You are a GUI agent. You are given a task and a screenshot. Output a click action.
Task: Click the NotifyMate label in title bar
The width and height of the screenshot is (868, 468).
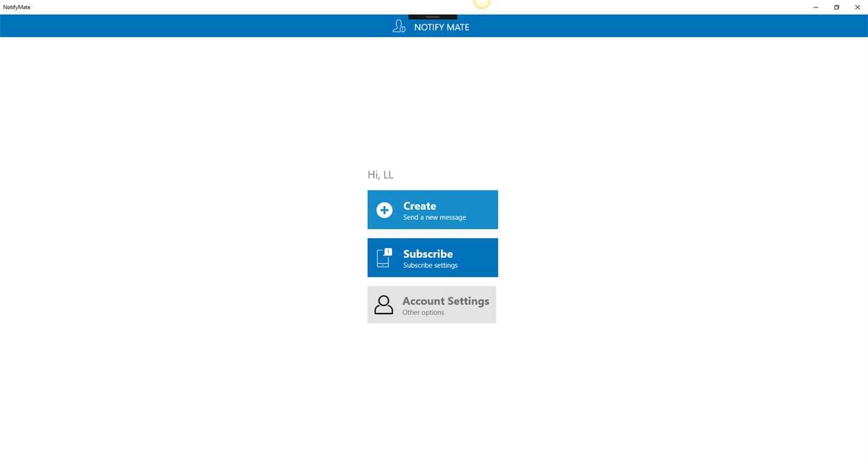(x=16, y=7)
